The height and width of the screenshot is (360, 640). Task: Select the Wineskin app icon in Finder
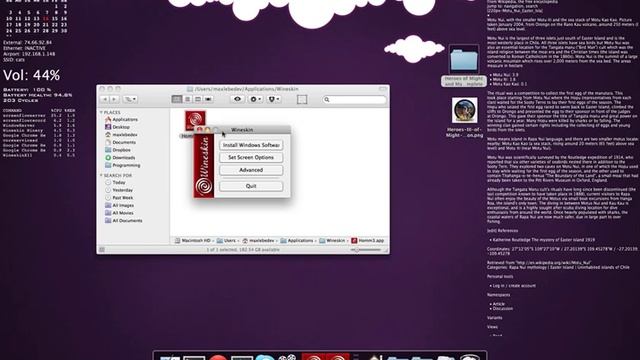click(195, 120)
